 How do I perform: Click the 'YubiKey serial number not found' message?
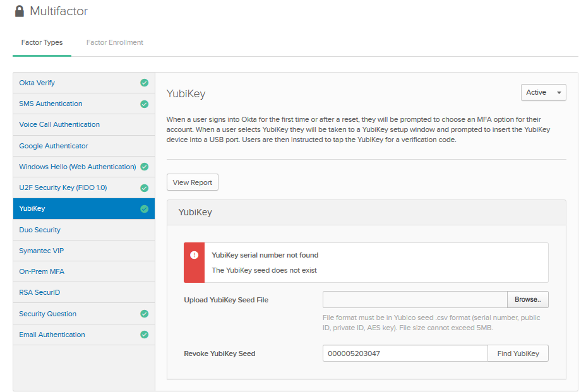click(x=265, y=255)
